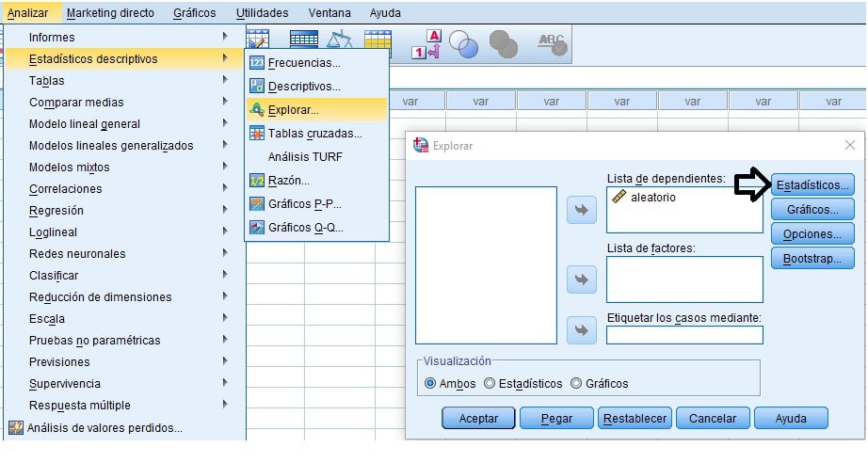The image size is (868, 463).
Task: Close the Explorar dialog
Action: pyautogui.click(x=850, y=145)
